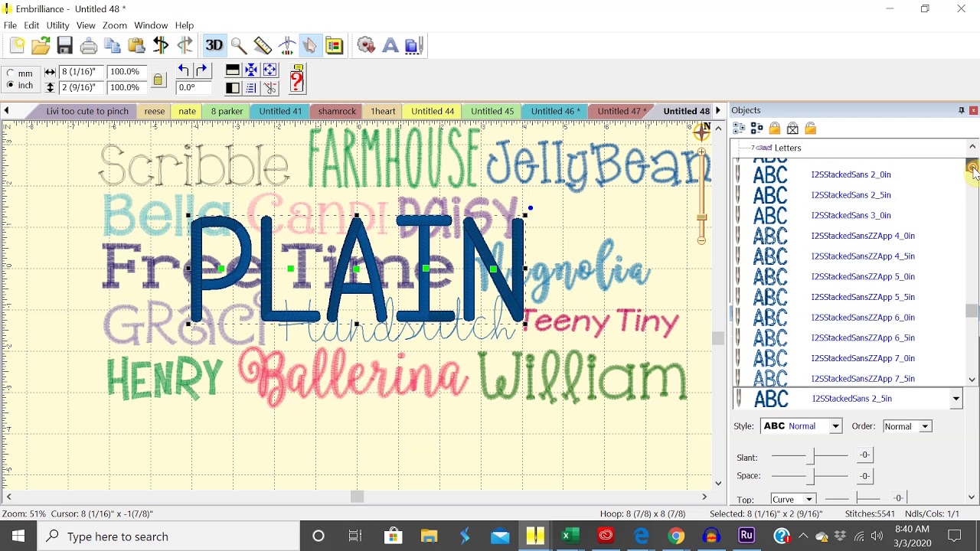Image resolution: width=980 pixels, height=551 pixels.
Task: Open the font dropdown showing I2SStackedSans 2_5in
Action: point(955,399)
